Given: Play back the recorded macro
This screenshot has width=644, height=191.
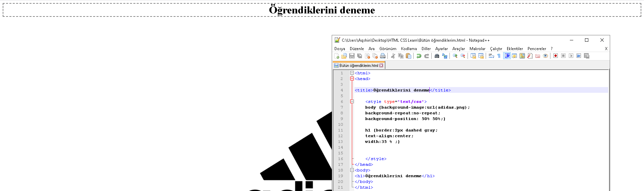Looking at the screenshot, I should point(571,56).
